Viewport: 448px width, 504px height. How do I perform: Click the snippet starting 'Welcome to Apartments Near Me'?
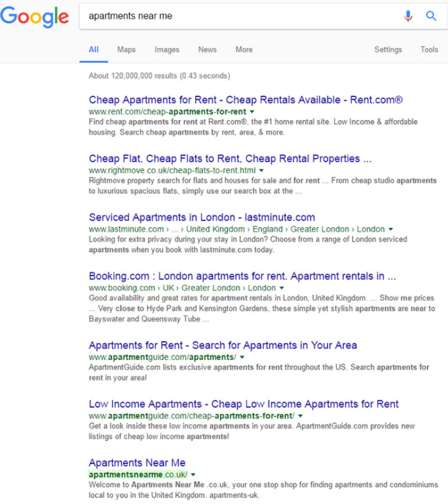pos(263,490)
